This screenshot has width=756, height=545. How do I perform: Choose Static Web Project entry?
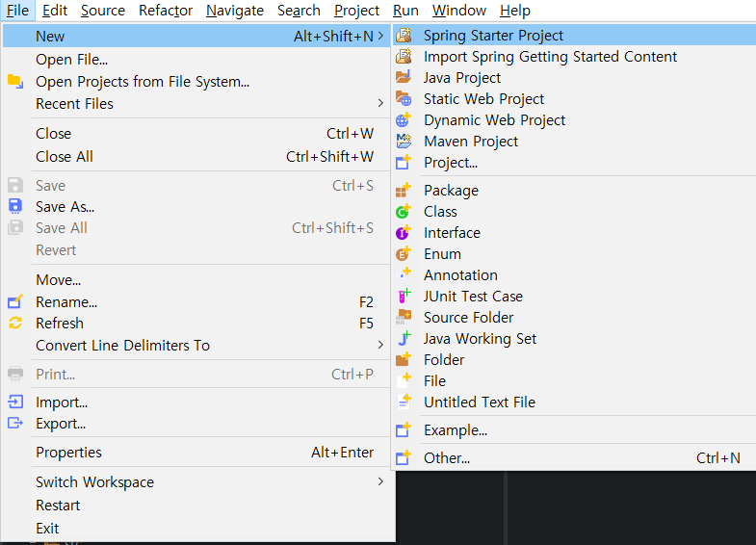tap(574, 99)
